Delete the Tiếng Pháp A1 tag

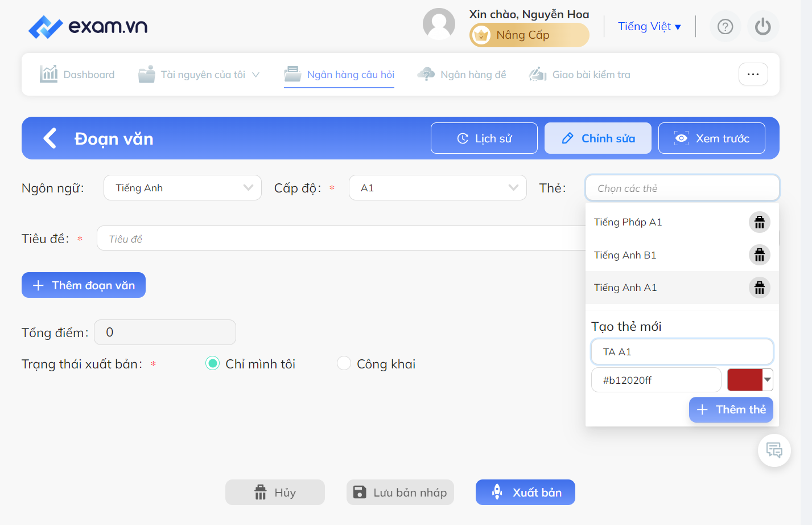(759, 222)
